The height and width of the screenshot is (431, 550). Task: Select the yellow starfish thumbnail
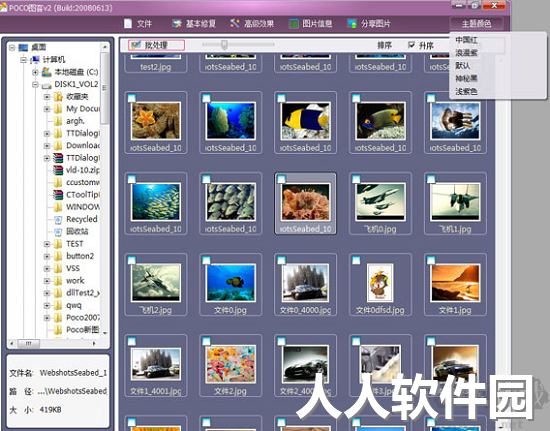[156, 121]
